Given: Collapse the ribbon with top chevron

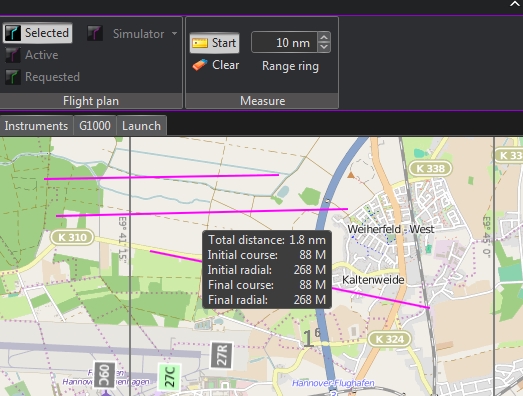Looking at the screenshot, I should point(515,4).
